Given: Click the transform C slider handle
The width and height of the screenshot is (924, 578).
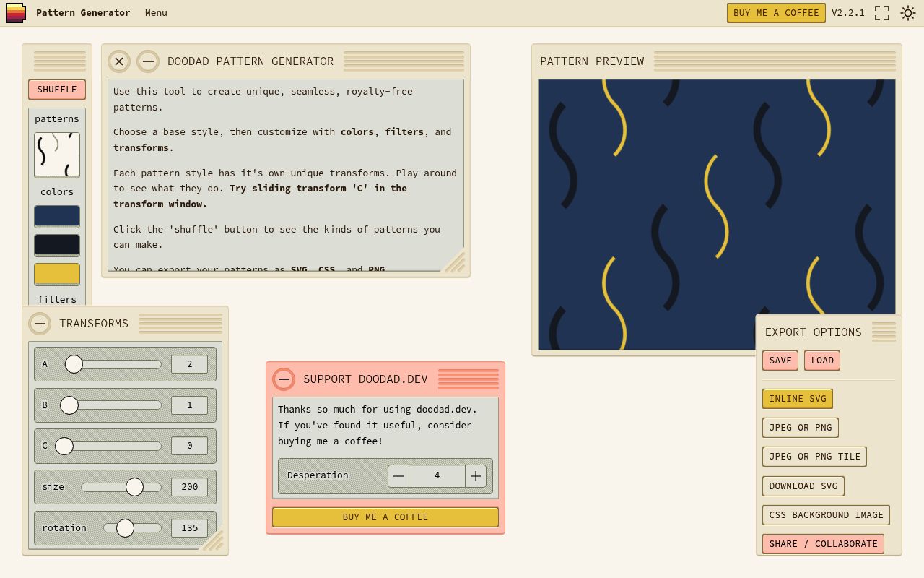Looking at the screenshot, I should 64,446.
